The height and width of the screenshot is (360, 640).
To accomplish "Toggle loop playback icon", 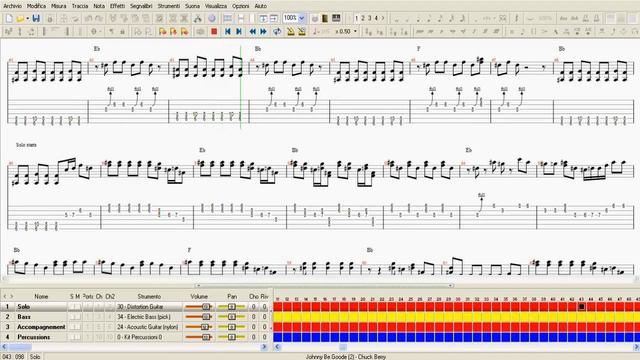I will tap(277, 31).
